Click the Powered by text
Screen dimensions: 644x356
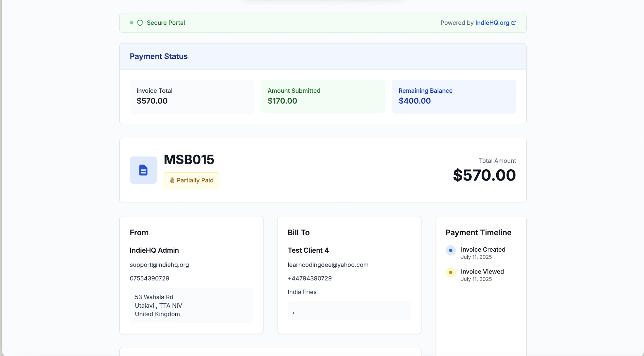(x=457, y=23)
